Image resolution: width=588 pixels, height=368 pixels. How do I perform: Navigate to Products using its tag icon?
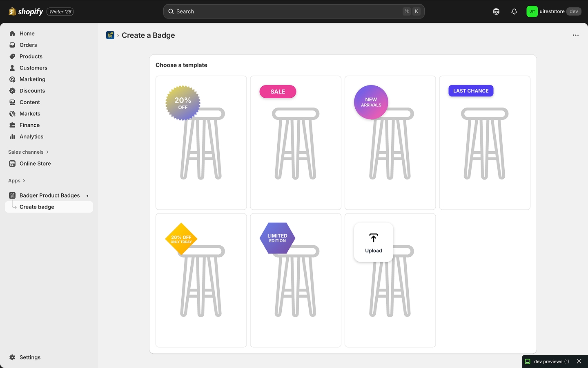[12, 56]
